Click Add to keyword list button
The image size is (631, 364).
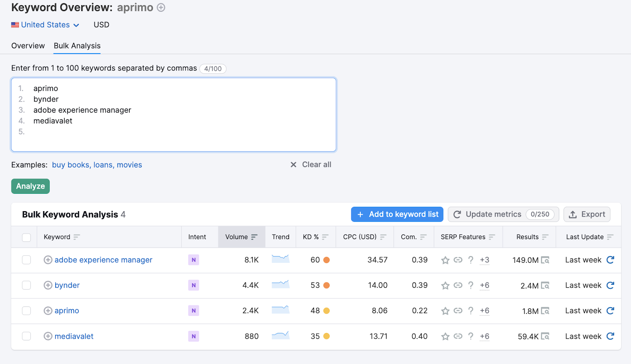397,214
